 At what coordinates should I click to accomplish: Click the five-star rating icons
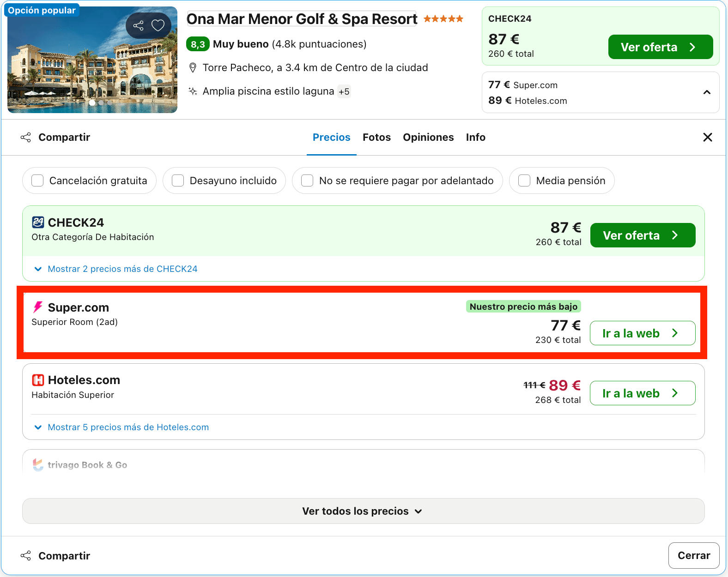[443, 19]
